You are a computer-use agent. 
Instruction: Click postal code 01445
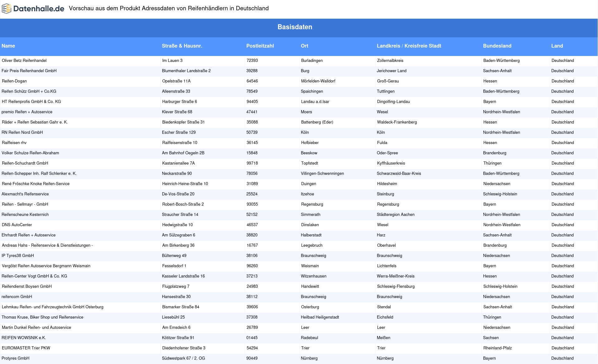[x=252, y=338]
